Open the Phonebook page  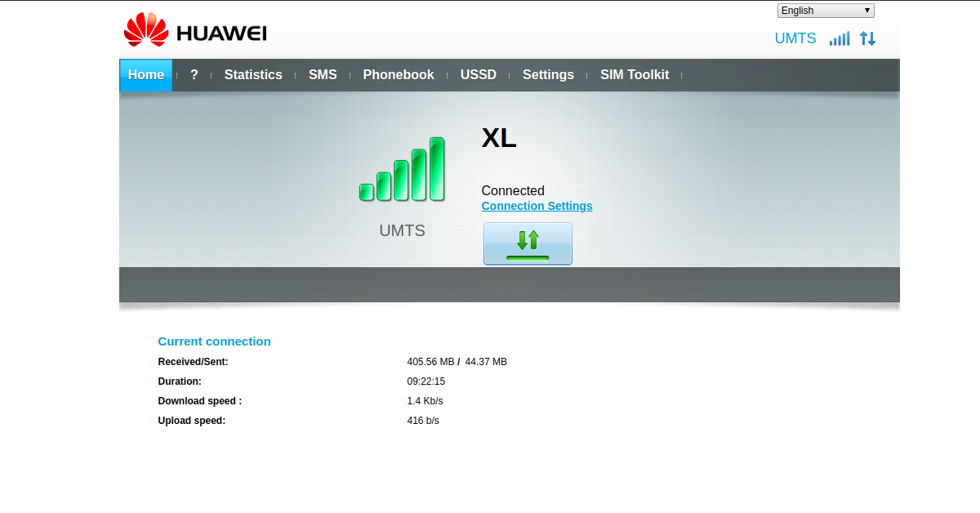click(399, 74)
